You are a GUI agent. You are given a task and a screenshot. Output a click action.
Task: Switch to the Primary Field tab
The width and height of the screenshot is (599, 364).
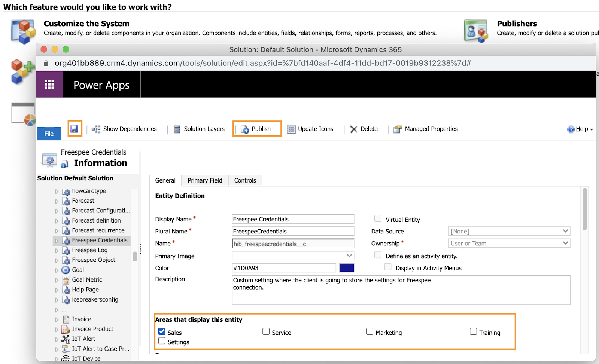pyautogui.click(x=205, y=180)
